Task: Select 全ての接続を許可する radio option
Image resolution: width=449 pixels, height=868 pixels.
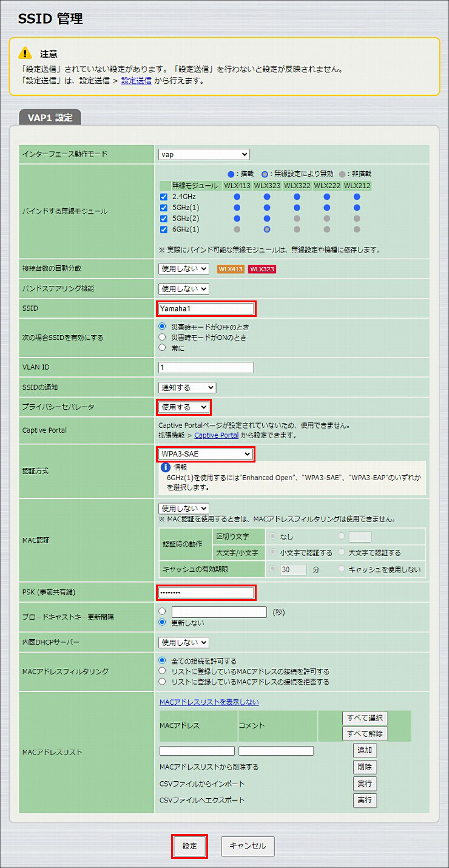Action: (163, 660)
